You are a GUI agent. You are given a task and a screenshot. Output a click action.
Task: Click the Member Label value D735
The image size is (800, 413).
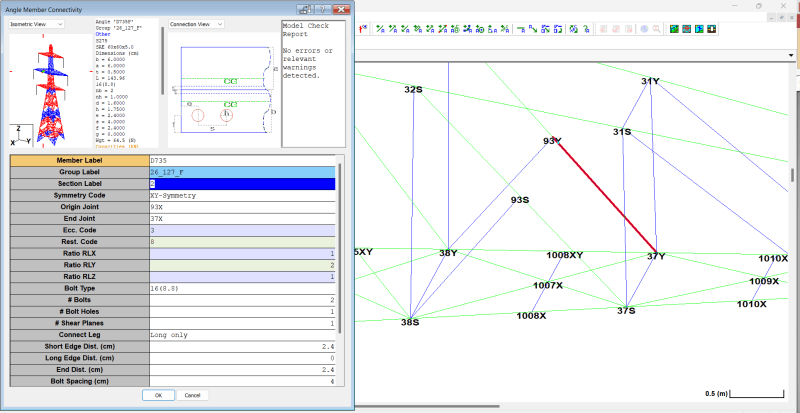pyautogui.click(x=242, y=160)
